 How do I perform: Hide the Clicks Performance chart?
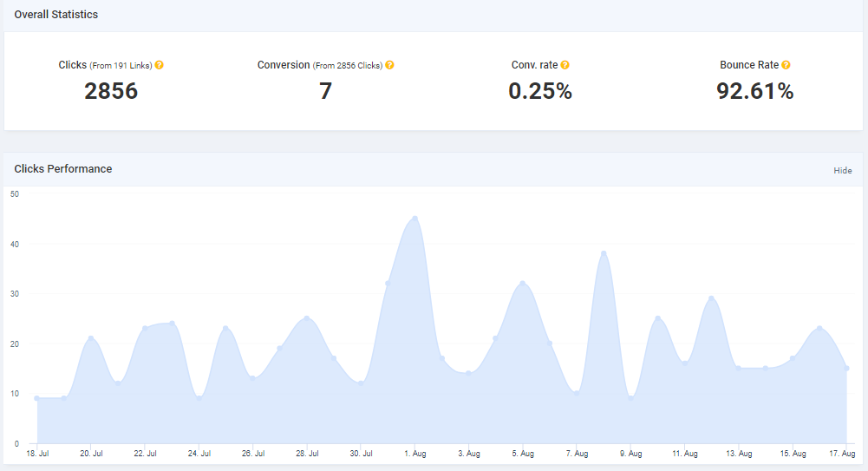click(x=843, y=171)
